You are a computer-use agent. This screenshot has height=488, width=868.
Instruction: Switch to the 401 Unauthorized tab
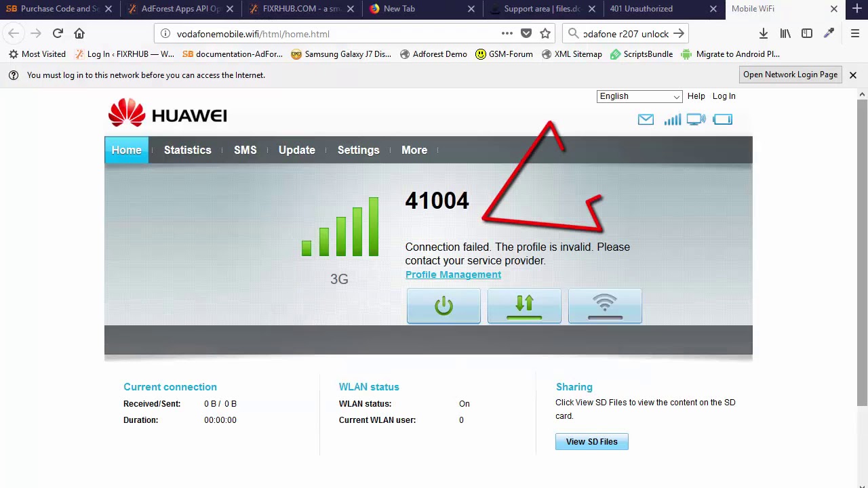663,9
